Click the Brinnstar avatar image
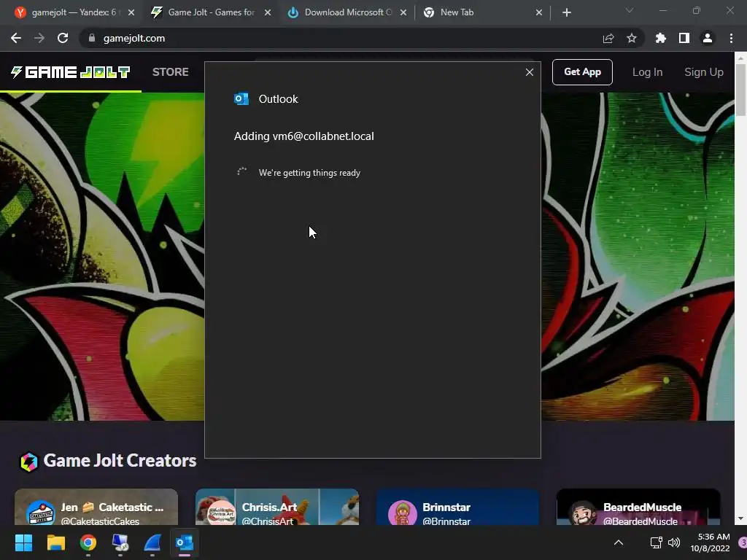Screen dimensions: 747x560 (x=403, y=513)
